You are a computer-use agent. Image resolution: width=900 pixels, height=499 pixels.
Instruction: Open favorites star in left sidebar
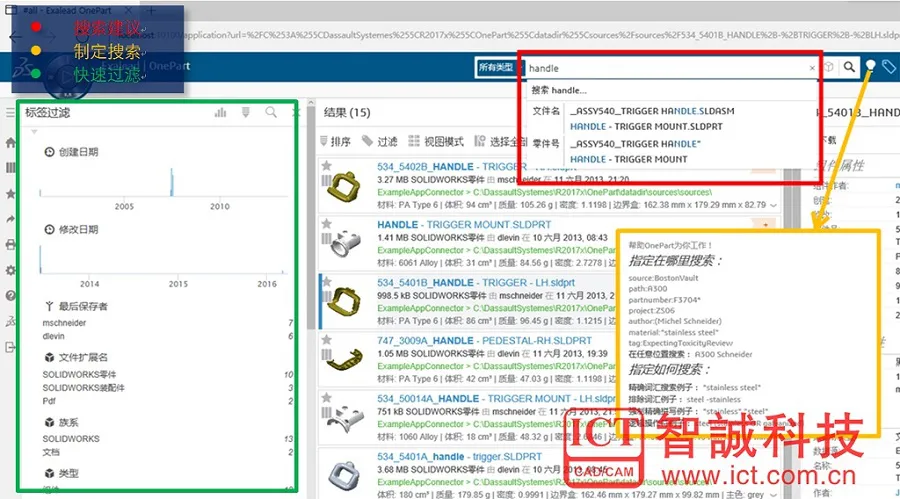tap(10, 194)
